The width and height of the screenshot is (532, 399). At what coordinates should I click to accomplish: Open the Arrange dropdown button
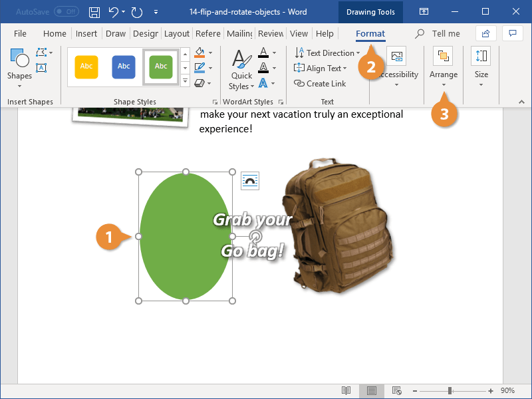(444, 67)
